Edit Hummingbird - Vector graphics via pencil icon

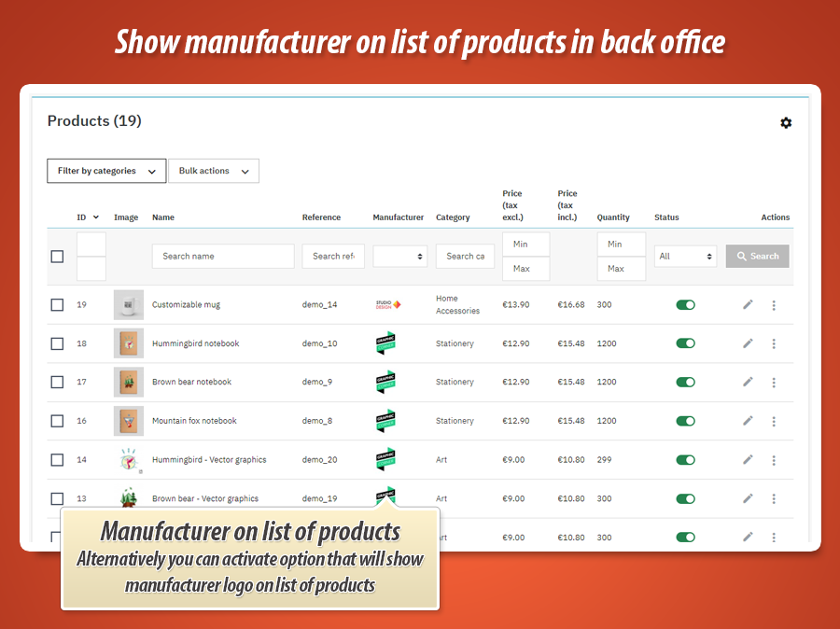pyautogui.click(x=748, y=459)
